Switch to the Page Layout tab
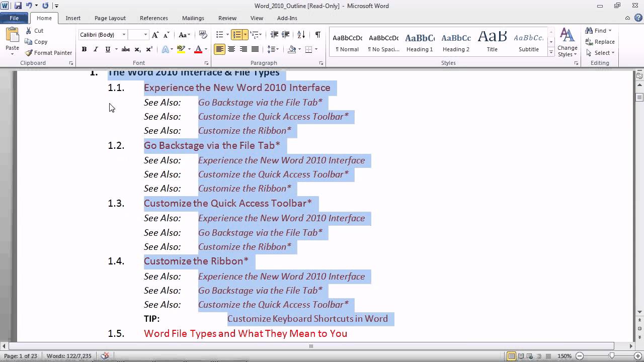 click(x=110, y=18)
